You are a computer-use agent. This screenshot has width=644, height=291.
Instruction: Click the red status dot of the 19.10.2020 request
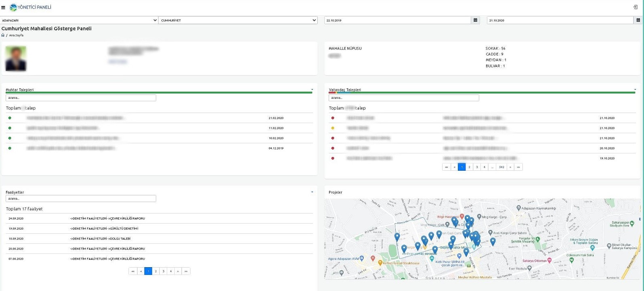pyautogui.click(x=333, y=158)
